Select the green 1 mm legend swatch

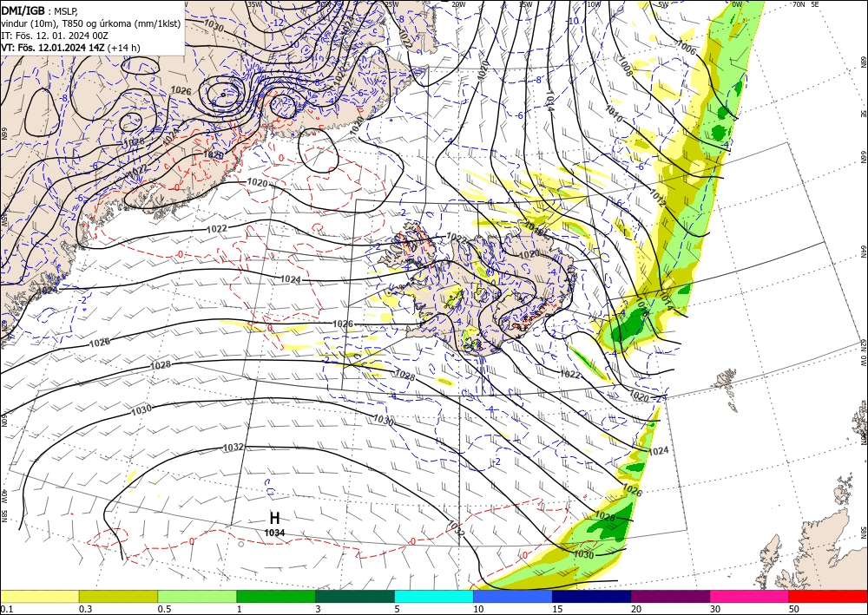(276, 596)
